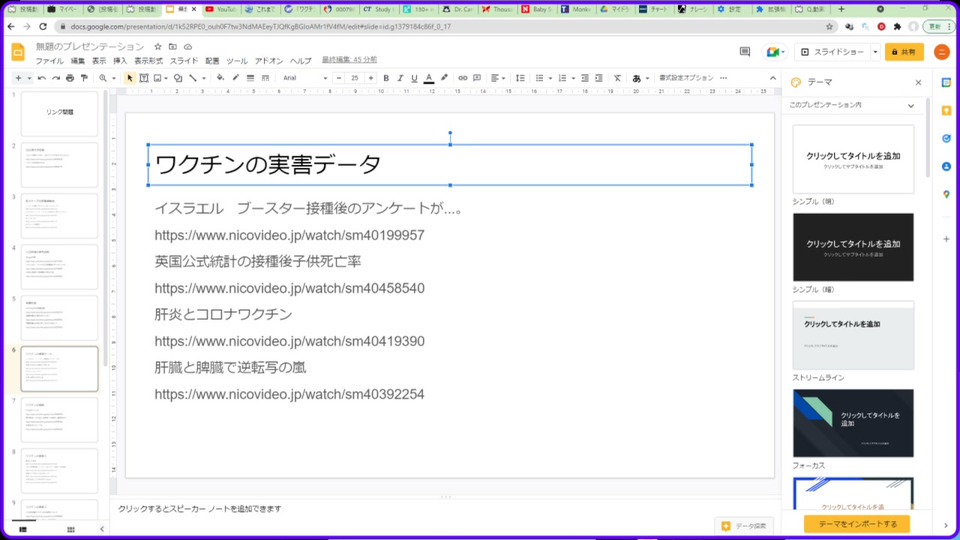Start the スライドショー presentation
The height and width of the screenshot is (540, 960).
point(833,52)
